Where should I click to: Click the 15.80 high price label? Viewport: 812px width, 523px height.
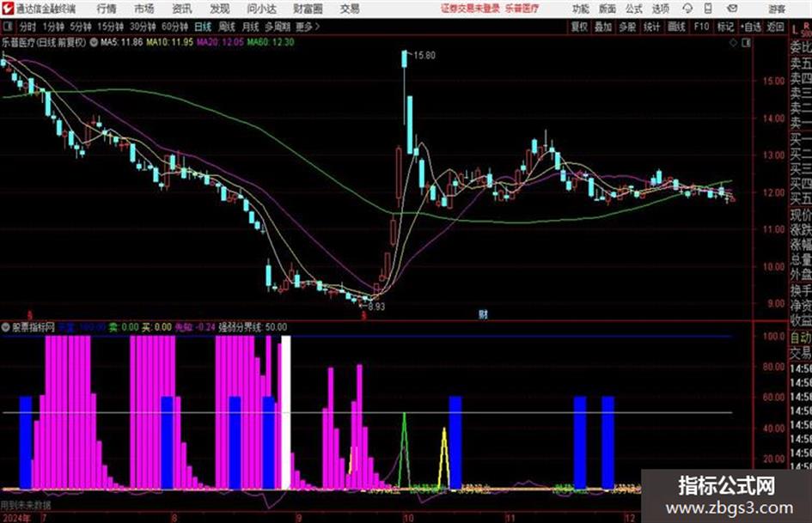tap(424, 56)
